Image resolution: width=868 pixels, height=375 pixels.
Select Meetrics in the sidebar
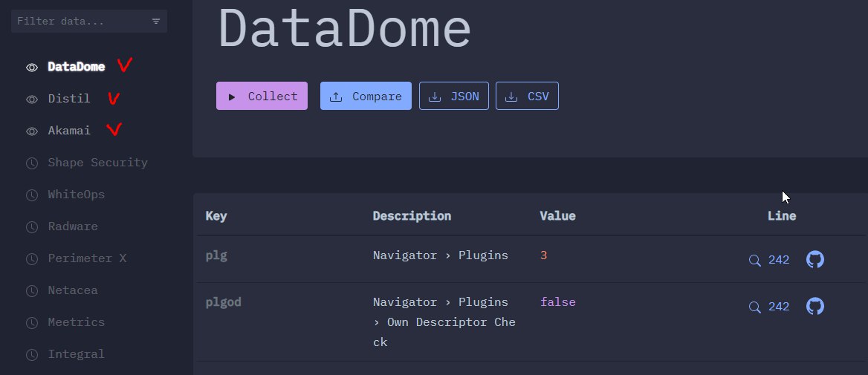[x=77, y=322]
